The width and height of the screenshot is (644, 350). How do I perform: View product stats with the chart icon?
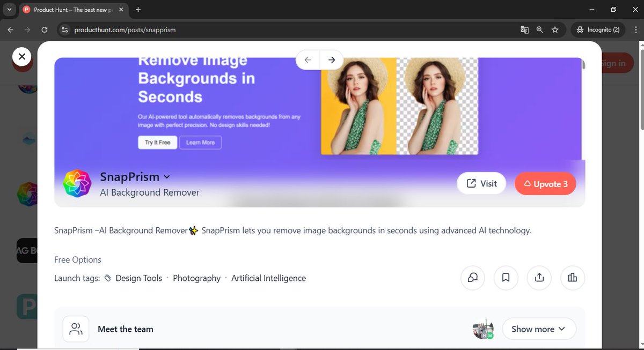coord(572,278)
